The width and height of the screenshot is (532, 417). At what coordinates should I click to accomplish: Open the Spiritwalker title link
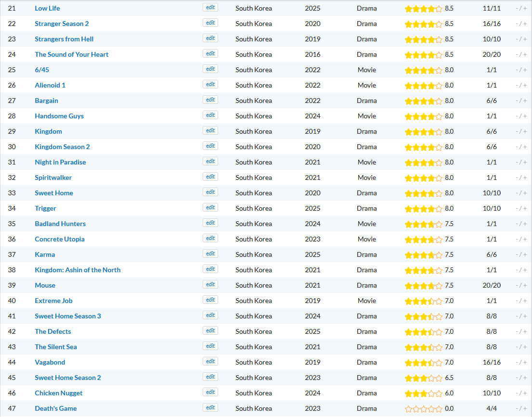point(53,177)
